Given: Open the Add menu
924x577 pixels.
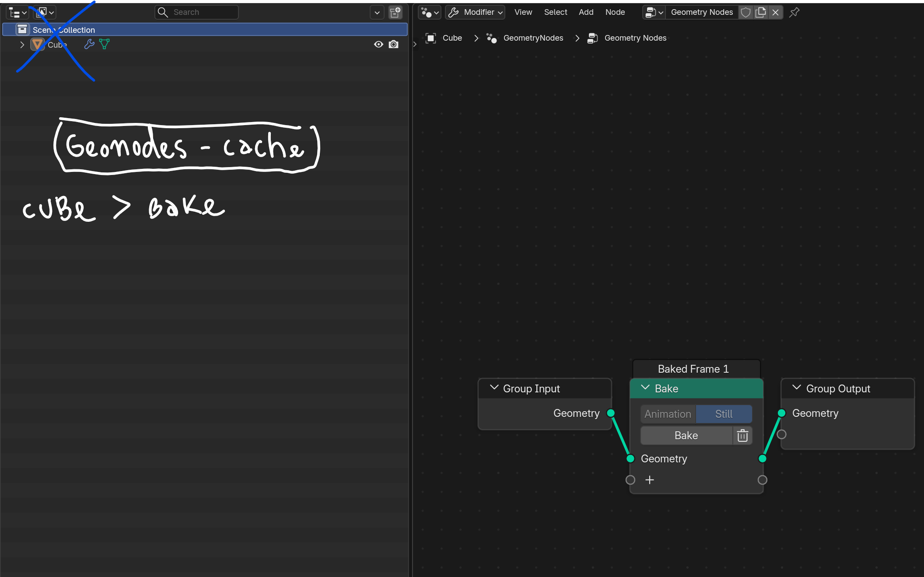Looking at the screenshot, I should [586, 12].
